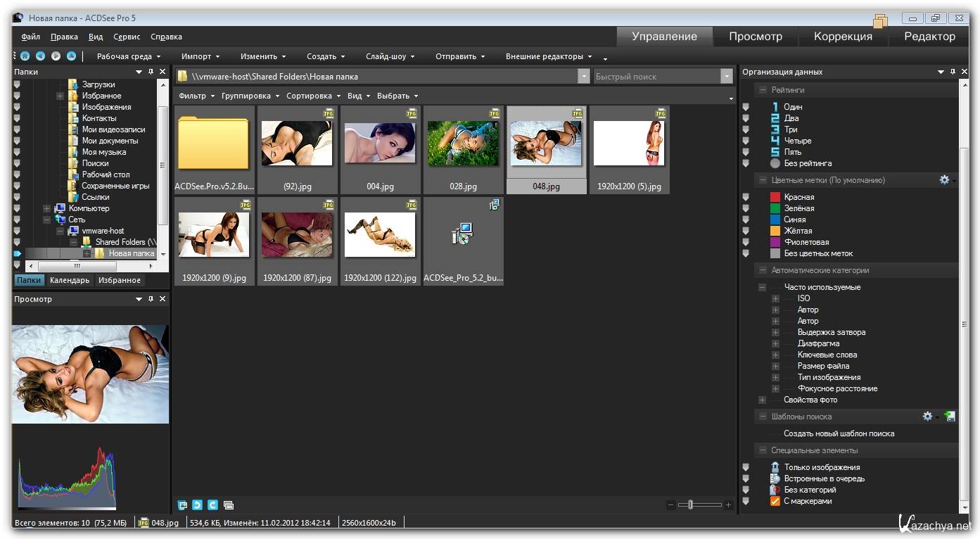
Task: Open the 'Фильтр' dropdown
Action: 197,96
